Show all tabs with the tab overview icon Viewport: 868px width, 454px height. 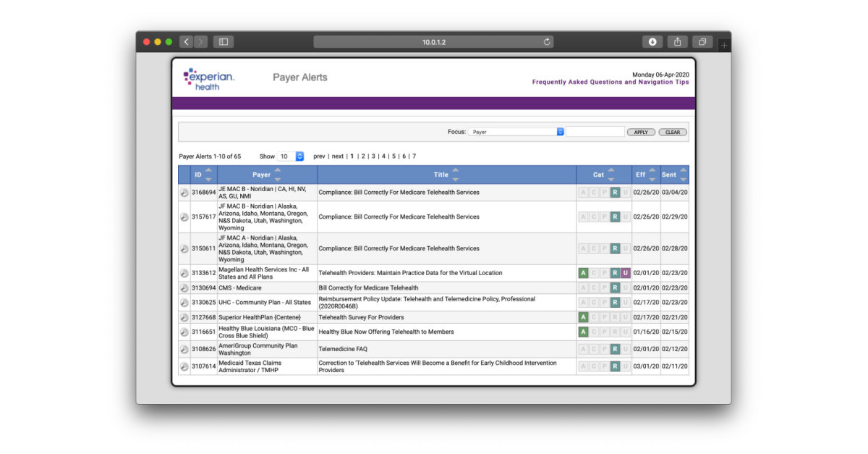(701, 41)
